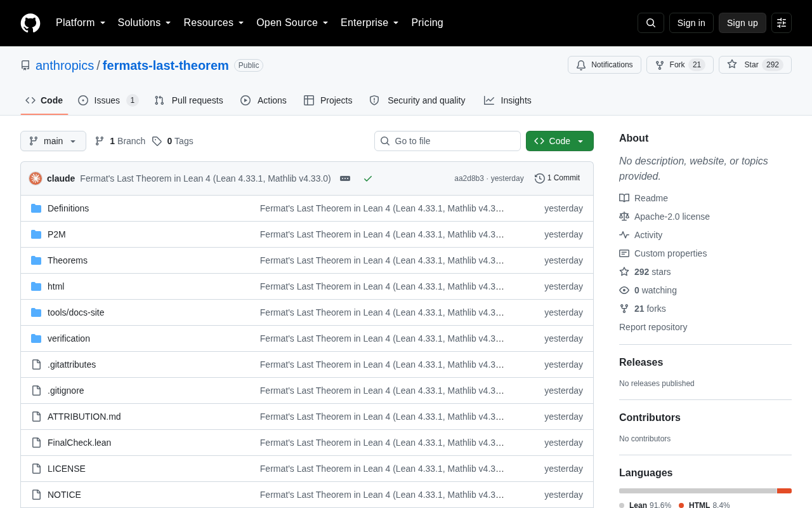Open appearance settings sliders icon
Viewport: 812px width, 508px height.
click(782, 23)
